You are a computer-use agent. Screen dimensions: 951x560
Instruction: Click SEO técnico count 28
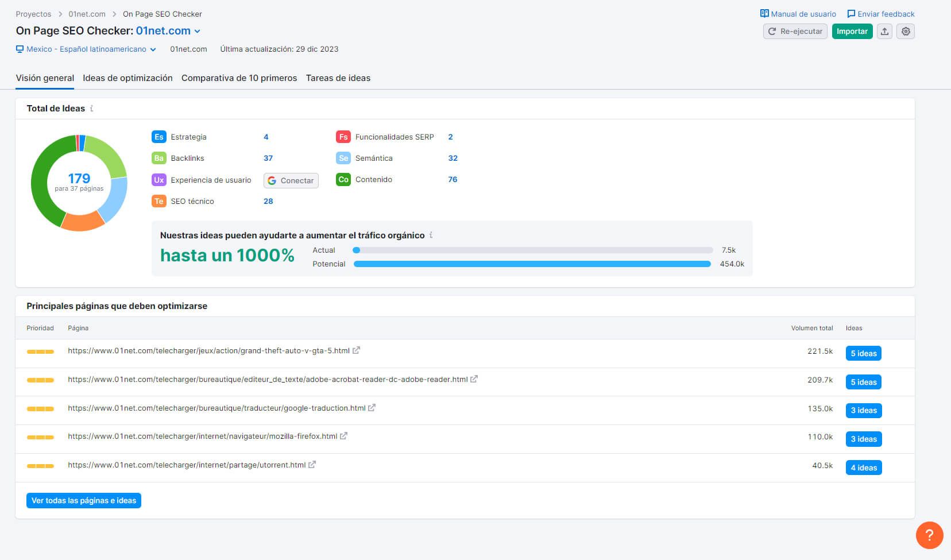(x=268, y=201)
